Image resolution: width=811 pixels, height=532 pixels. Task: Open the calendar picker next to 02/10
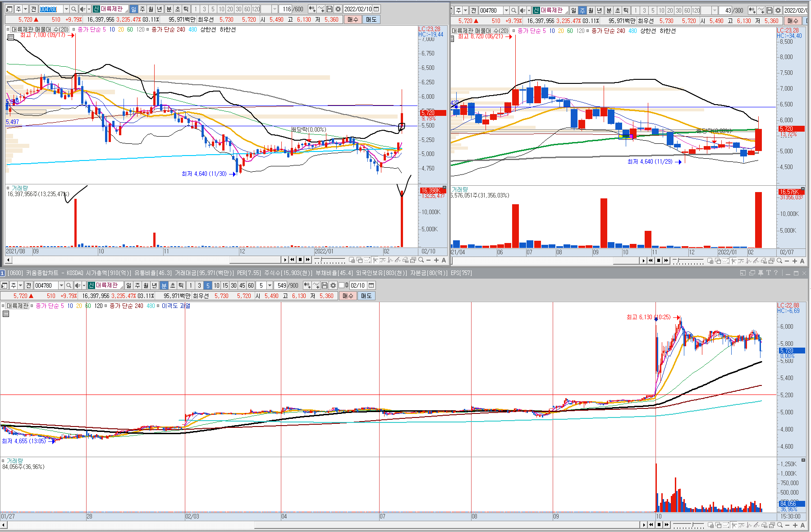pos(371,285)
